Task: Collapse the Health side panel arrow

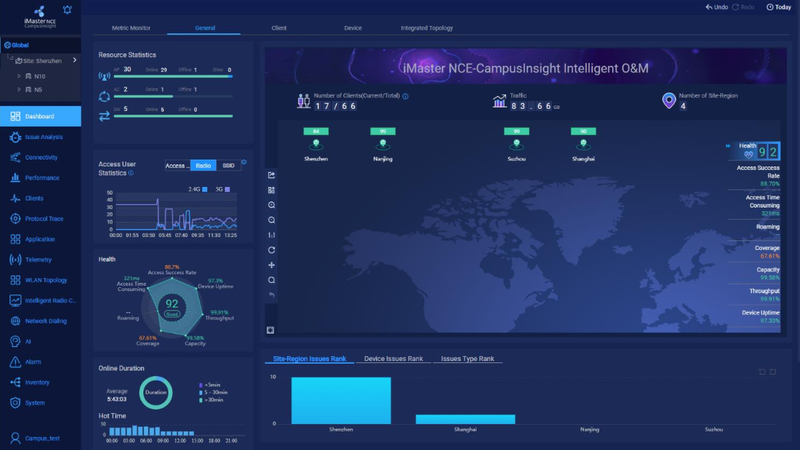Action: click(x=728, y=145)
